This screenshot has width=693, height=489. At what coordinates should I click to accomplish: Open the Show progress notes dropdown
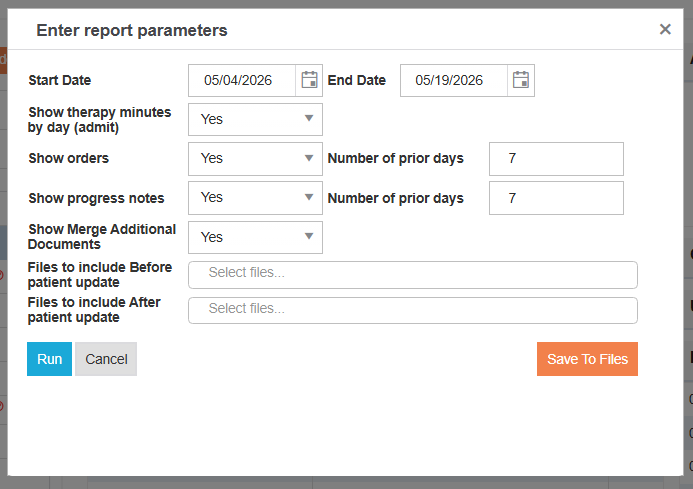point(255,198)
